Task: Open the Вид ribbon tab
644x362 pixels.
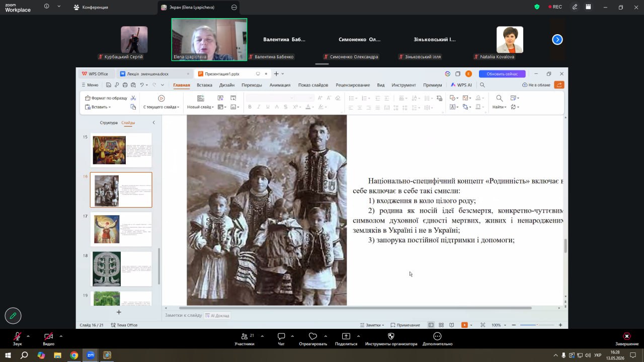Action: [381, 85]
